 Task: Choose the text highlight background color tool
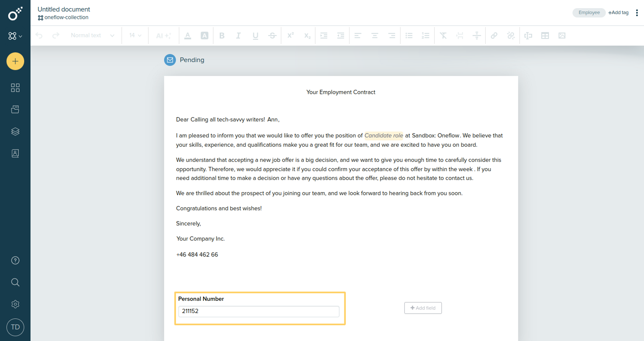(x=204, y=35)
